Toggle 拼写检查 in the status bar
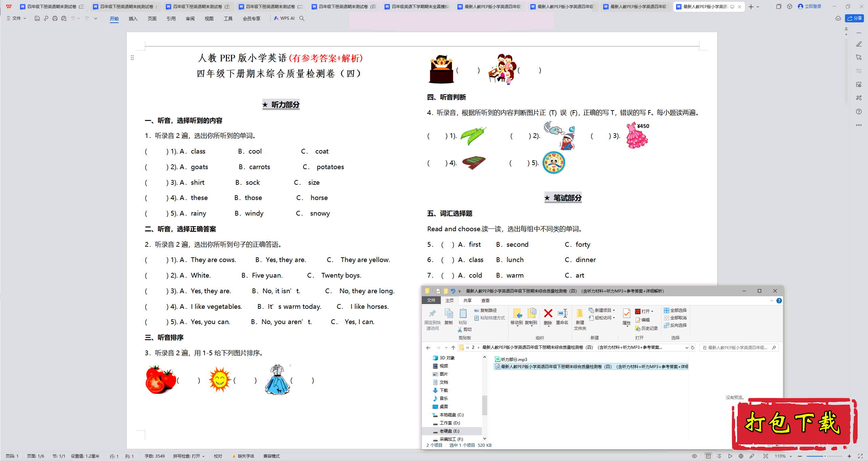Viewport: 868px width, 461px height. click(189, 456)
